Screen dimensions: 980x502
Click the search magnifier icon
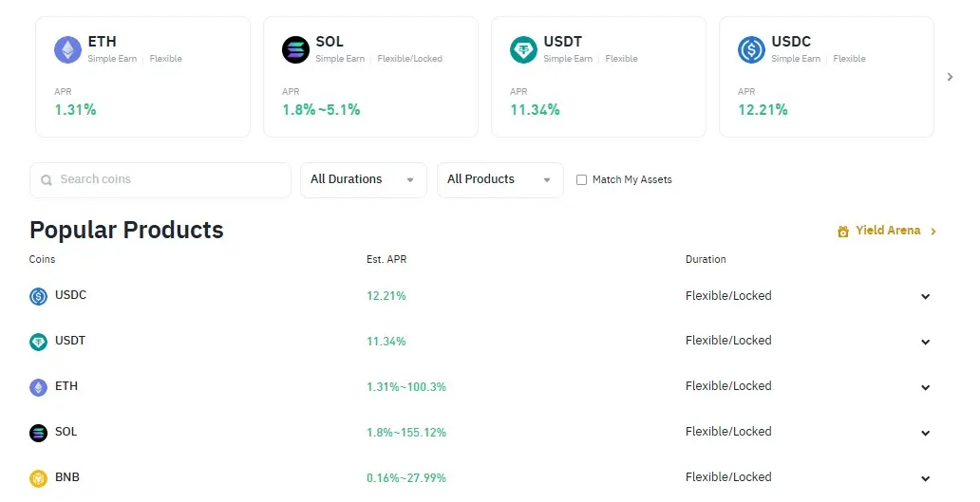(x=47, y=180)
